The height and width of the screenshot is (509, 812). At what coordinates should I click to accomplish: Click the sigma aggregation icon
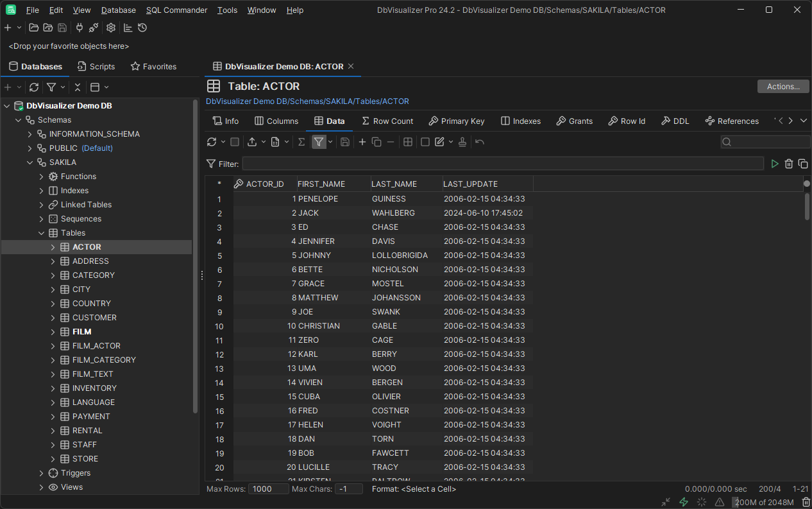click(301, 142)
